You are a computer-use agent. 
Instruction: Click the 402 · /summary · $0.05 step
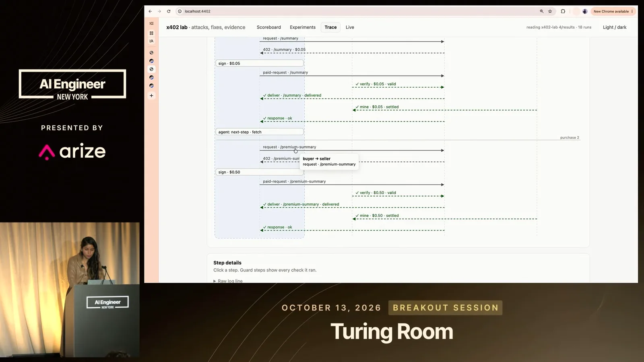352,51
